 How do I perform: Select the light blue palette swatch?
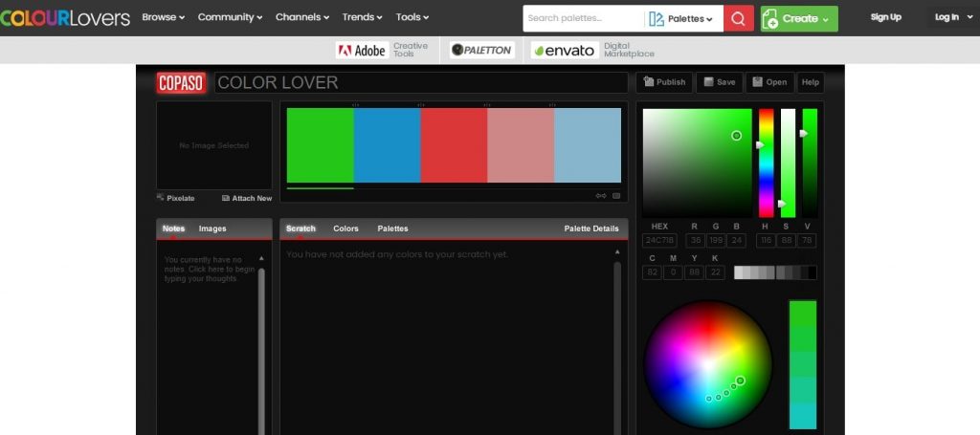[588, 145]
